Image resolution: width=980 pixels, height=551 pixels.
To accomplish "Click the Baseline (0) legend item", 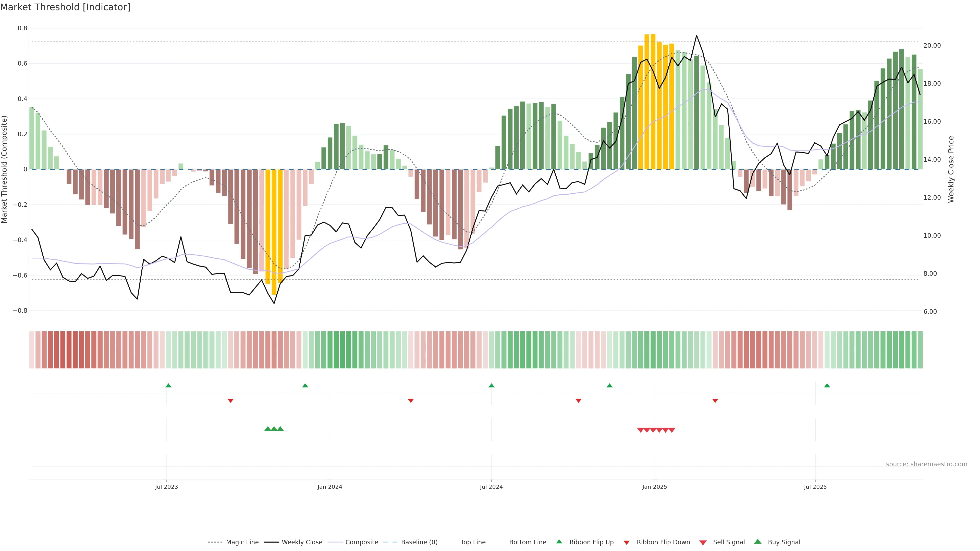I will click(419, 542).
